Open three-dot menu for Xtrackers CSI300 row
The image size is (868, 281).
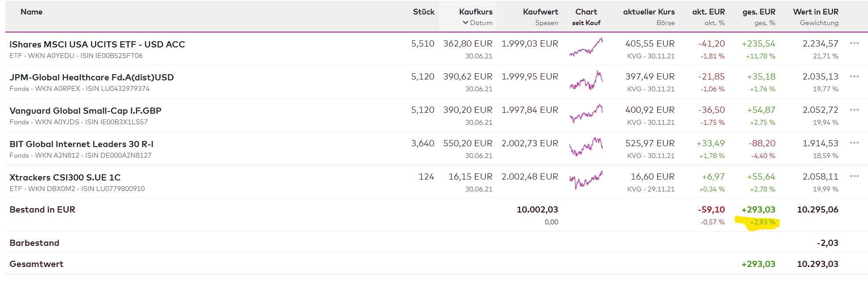pos(854,176)
